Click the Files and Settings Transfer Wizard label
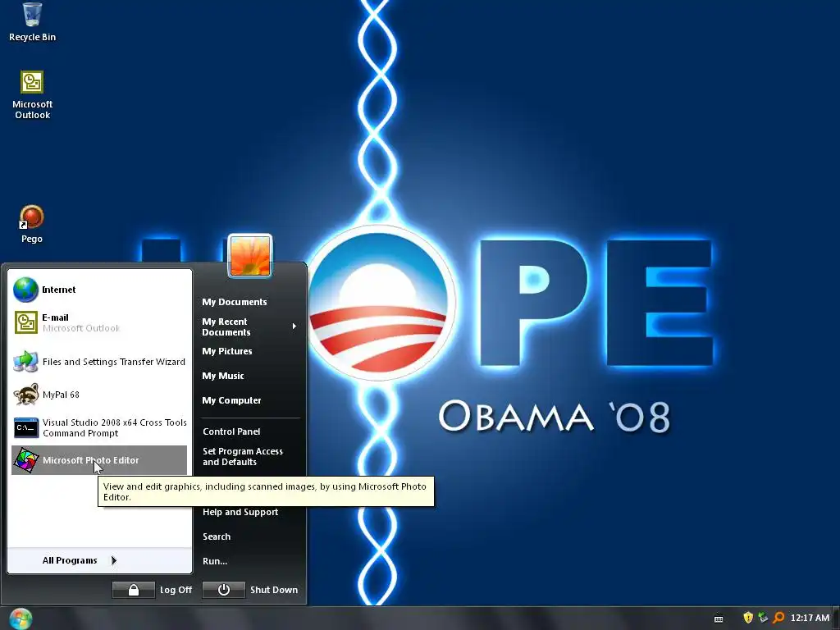The image size is (840, 630). (x=113, y=362)
